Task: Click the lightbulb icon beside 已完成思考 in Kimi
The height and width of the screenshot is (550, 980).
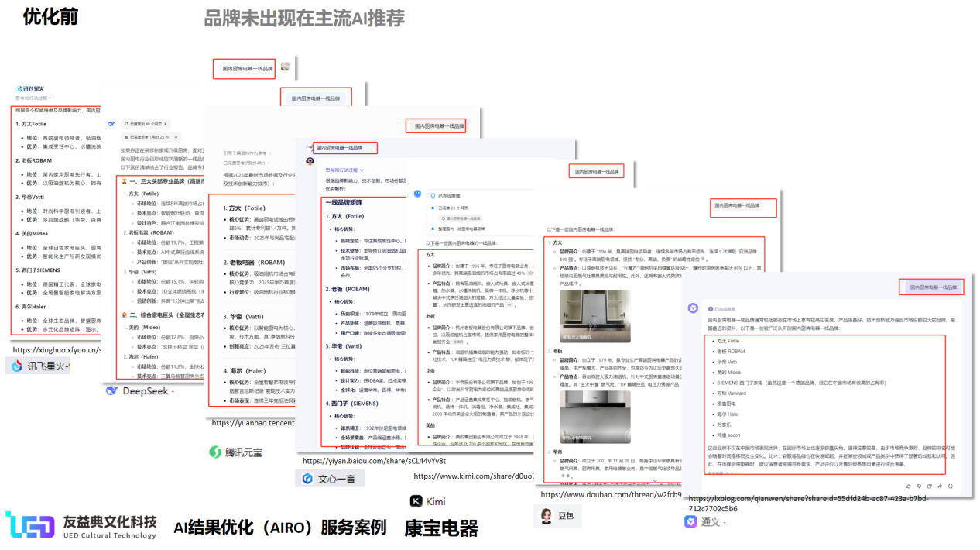Action: click(434, 197)
